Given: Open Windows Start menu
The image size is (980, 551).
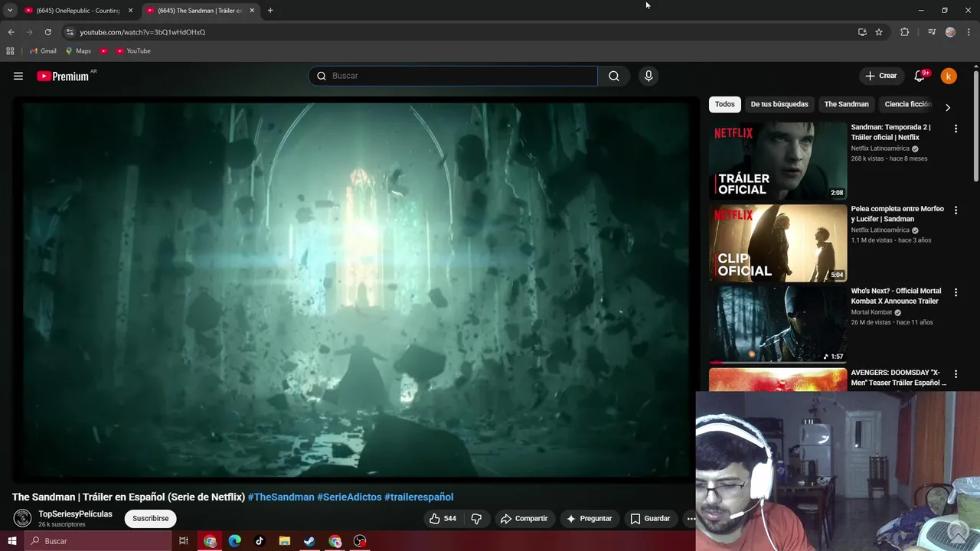Looking at the screenshot, I should (x=11, y=541).
